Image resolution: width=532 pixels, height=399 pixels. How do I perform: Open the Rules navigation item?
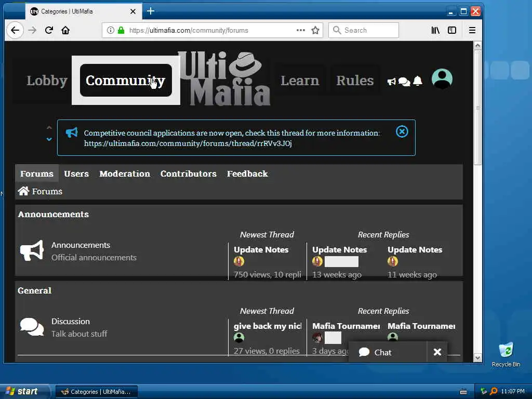tap(355, 81)
